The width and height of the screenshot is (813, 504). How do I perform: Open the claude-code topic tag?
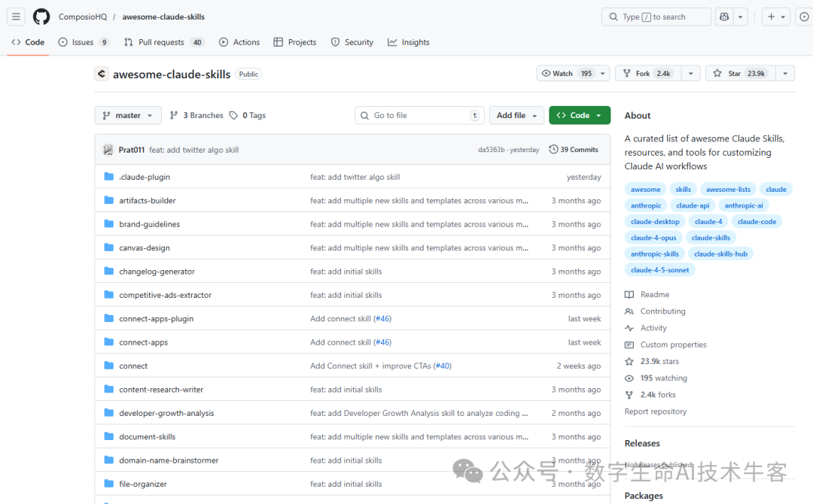click(757, 221)
